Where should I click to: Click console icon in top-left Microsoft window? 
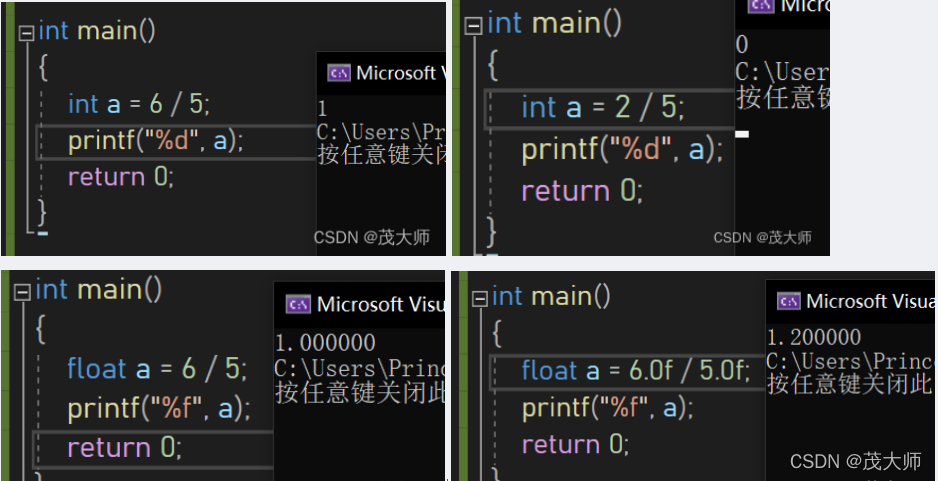[339, 74]
